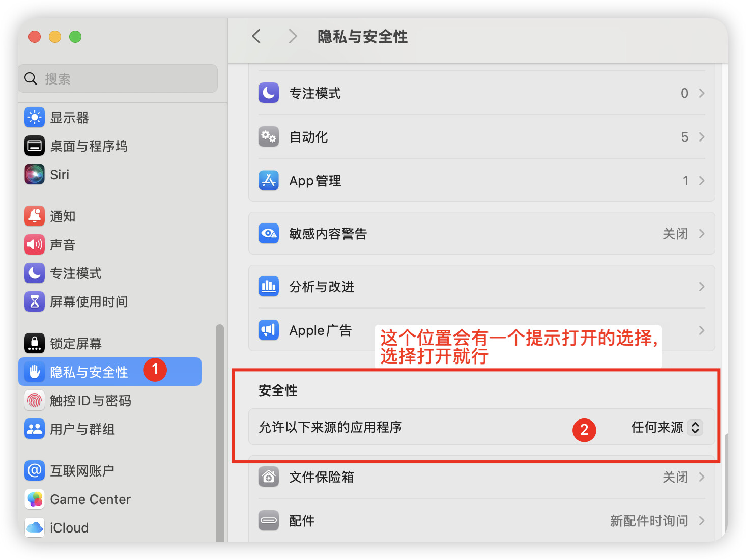Select the Game Center icon
746x560 pixels.
[x=35, y=499]
